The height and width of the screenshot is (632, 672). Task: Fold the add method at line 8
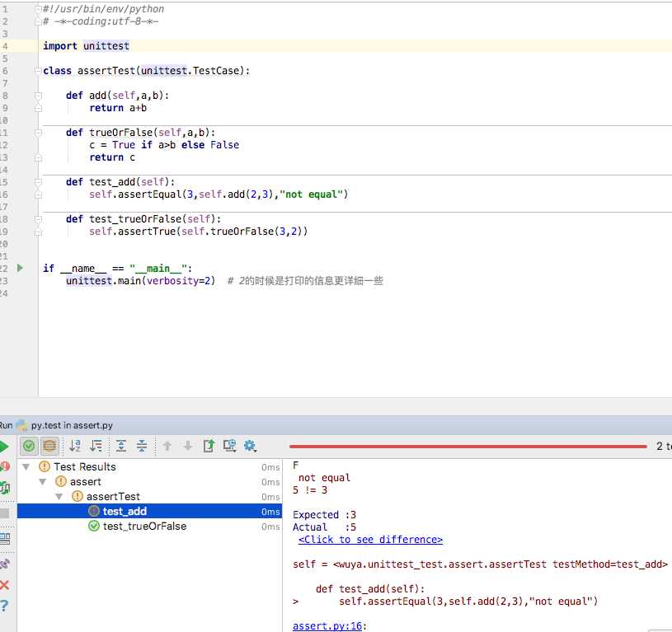(x=38, y=96)
